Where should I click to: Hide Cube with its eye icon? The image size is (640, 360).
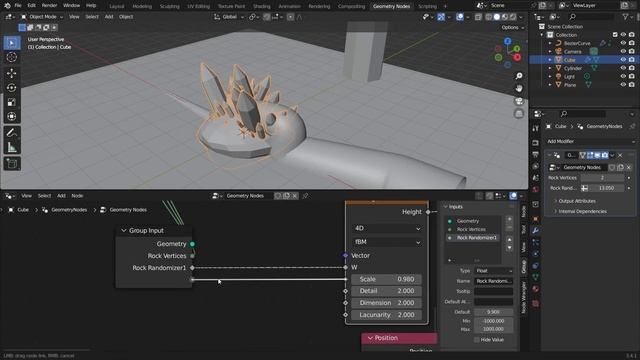coord(623,60)
